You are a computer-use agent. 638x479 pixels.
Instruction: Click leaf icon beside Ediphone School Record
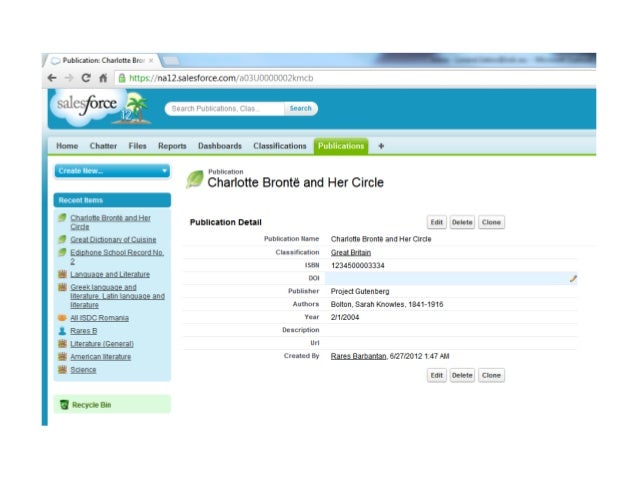click(62, 252)
